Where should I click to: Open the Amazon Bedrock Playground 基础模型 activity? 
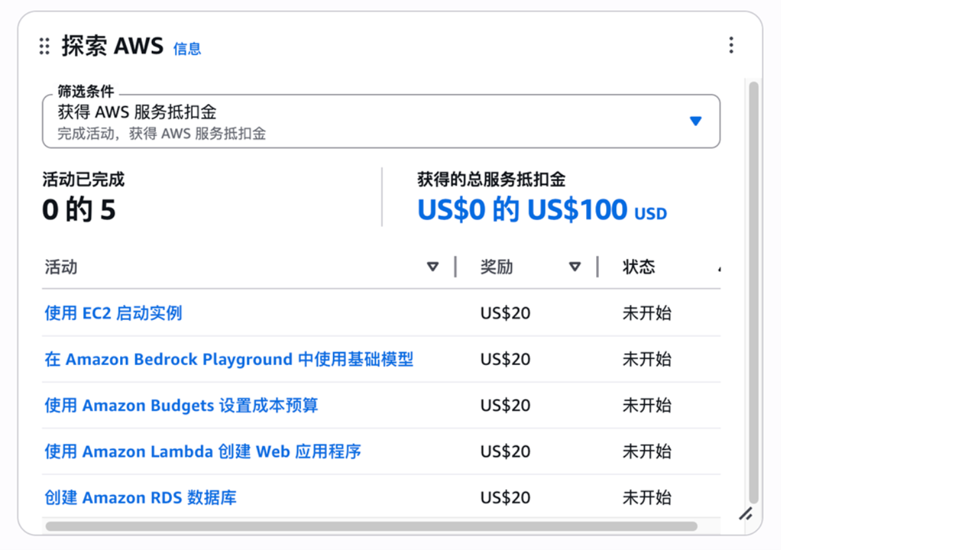(231, 359)
